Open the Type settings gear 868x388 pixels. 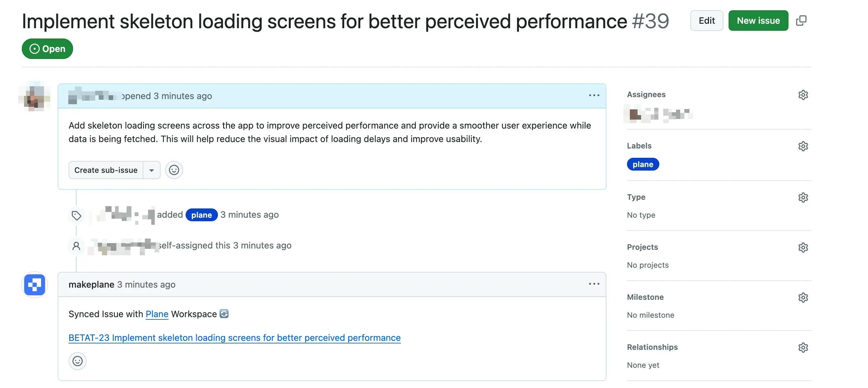[x=804, y=197]
